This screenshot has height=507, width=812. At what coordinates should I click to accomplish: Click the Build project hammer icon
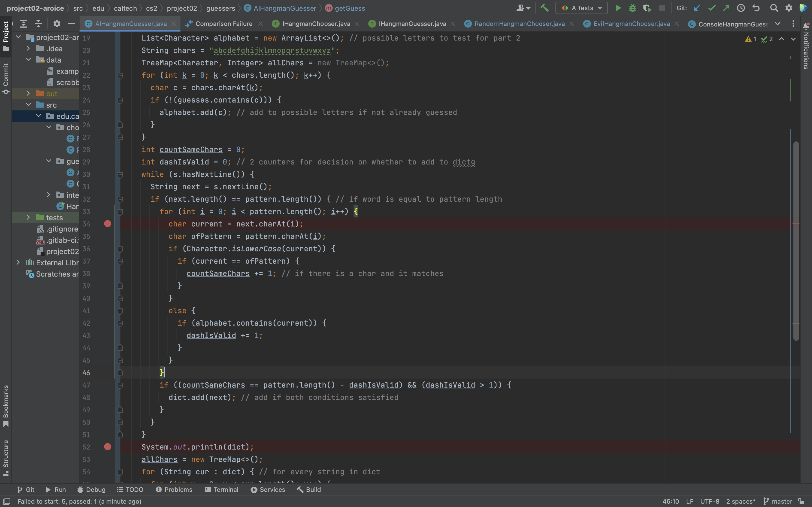(x=544, y=8)
